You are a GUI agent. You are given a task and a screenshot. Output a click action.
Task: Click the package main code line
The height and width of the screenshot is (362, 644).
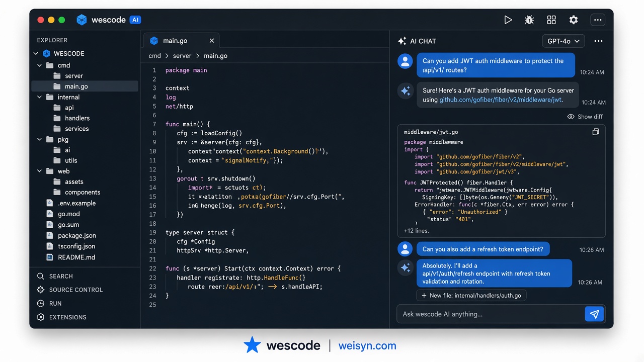point(186,70)
